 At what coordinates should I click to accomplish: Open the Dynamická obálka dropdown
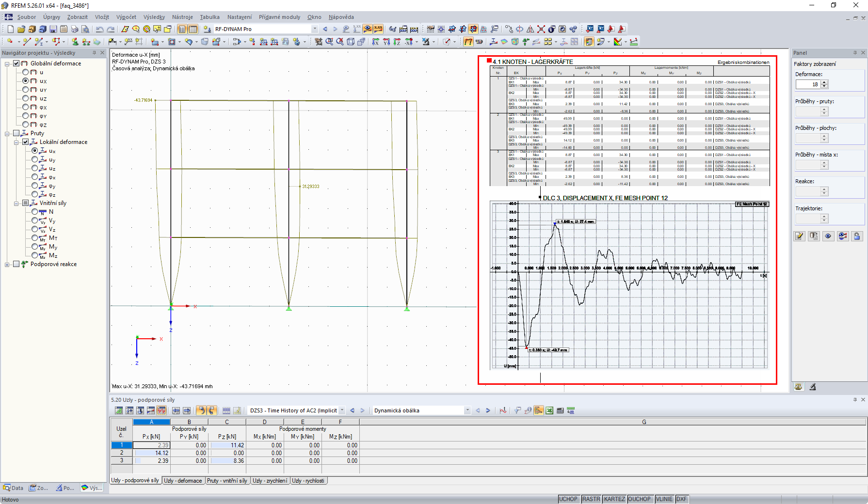pos(467,410)
